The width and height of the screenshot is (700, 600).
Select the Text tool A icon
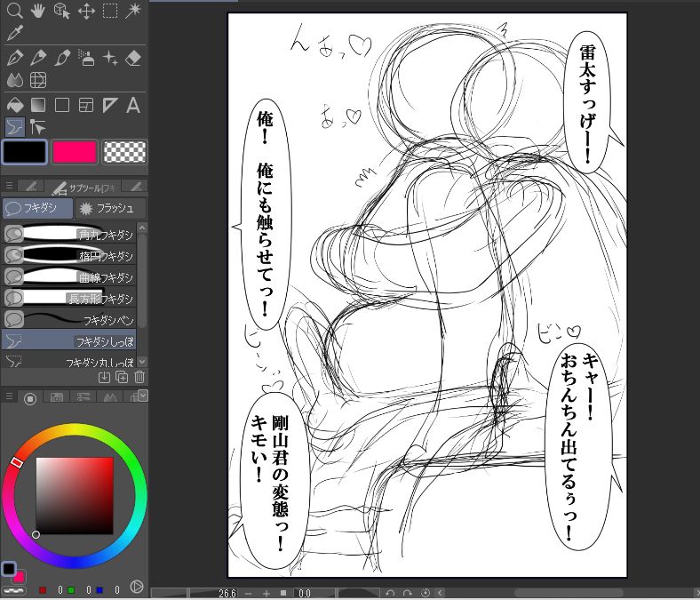133,106
